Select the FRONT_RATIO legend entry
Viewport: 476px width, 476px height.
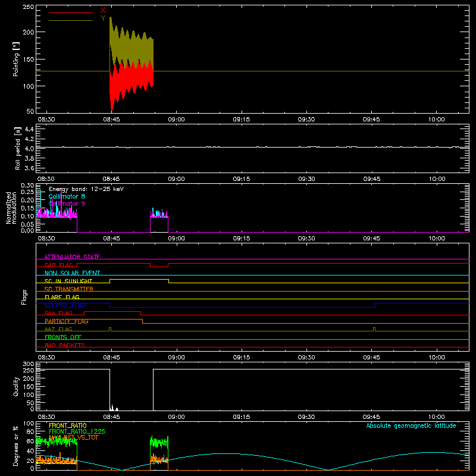click(x=68, y=425)
